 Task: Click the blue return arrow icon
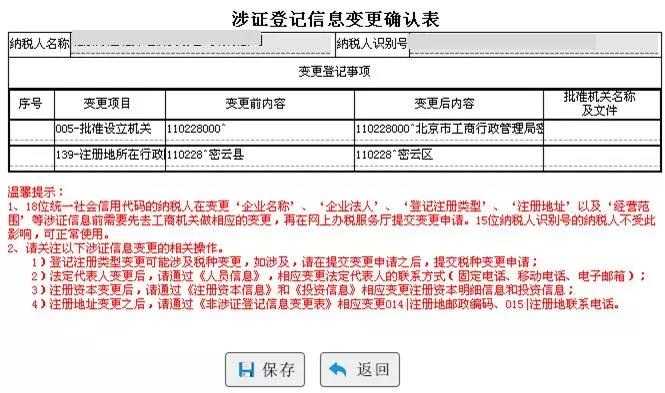pos(338,370)
